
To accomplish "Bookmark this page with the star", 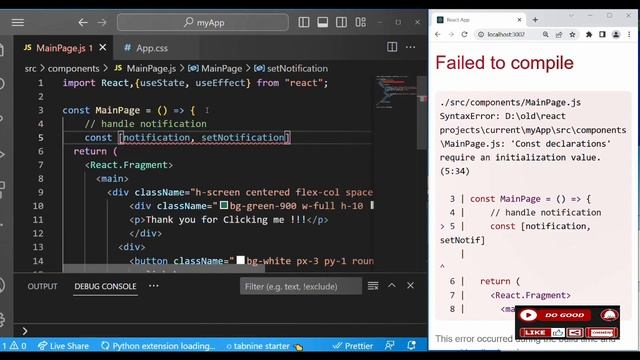I will tap(572, 35).
